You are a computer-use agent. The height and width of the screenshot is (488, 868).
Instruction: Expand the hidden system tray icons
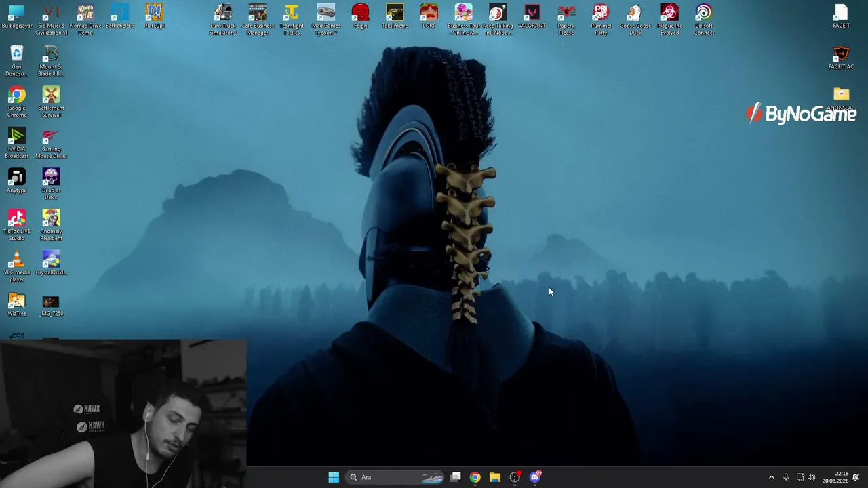[x=771, y=477]
